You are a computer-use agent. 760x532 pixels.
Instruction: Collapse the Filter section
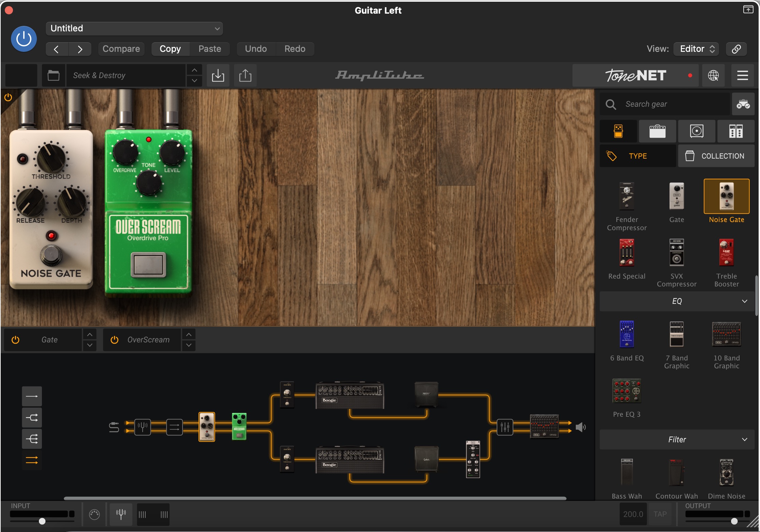[x=677, y=440]
